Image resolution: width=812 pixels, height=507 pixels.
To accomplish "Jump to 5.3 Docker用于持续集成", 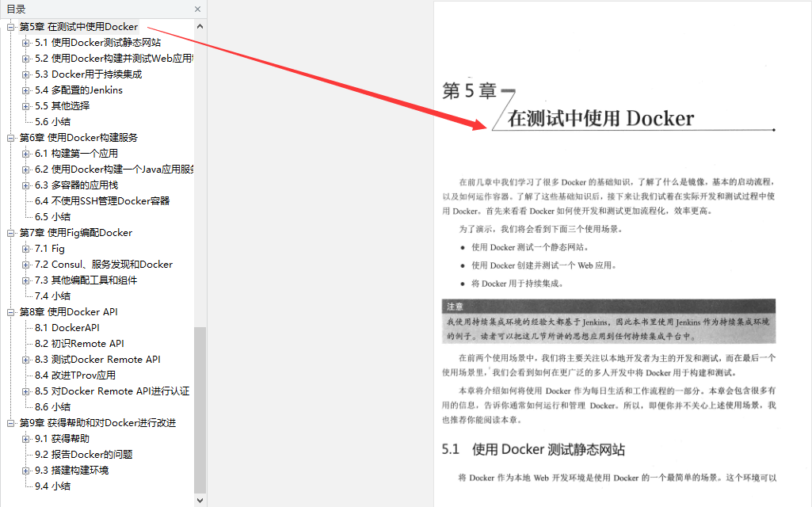I will pyautogui.click(x=88, y=74).
